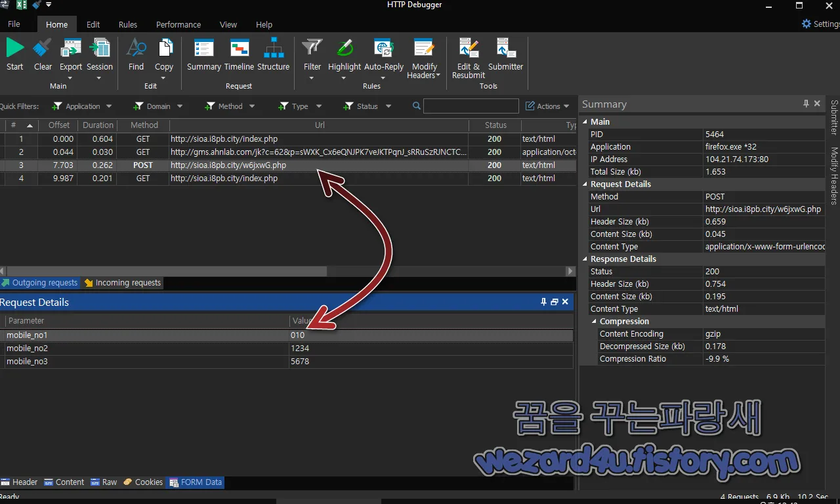Collapse the Request Details summary section
The image size is (840, 504).
(586, 184)
